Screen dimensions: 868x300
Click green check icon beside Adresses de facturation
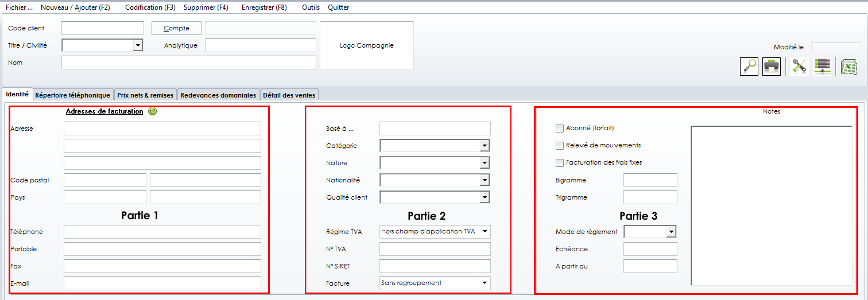point(152,112)
